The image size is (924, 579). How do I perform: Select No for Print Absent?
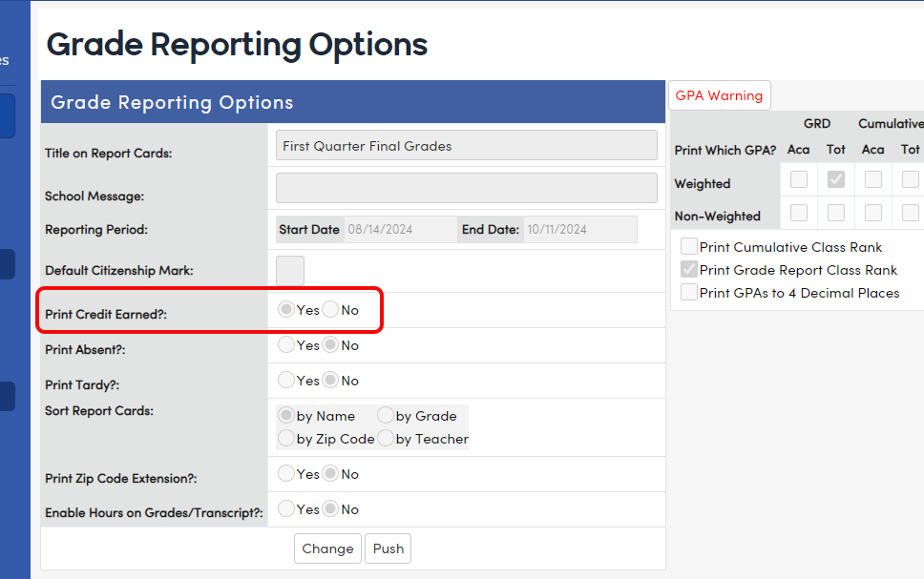pyautogui.click(x=330, y=344)
